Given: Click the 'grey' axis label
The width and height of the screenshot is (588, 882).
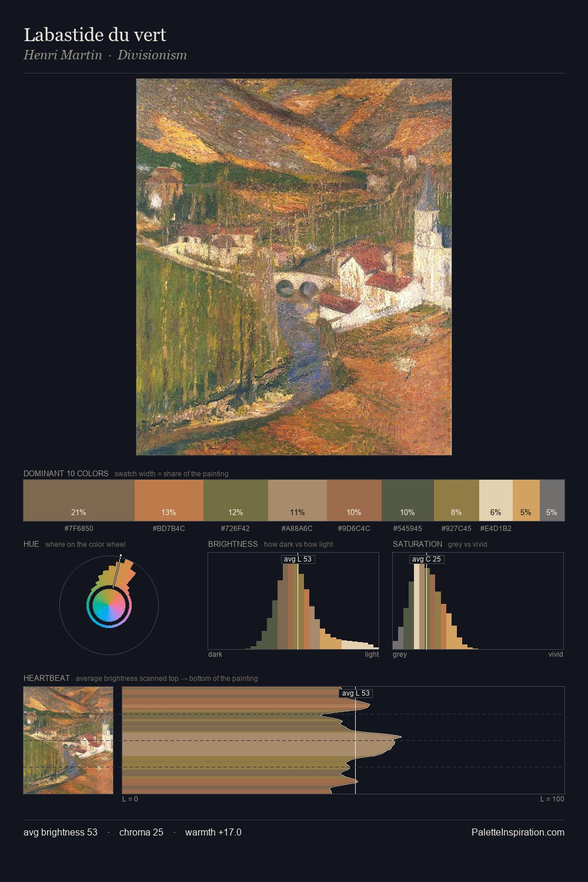Looking at the screenshot, I should (400, 654).
